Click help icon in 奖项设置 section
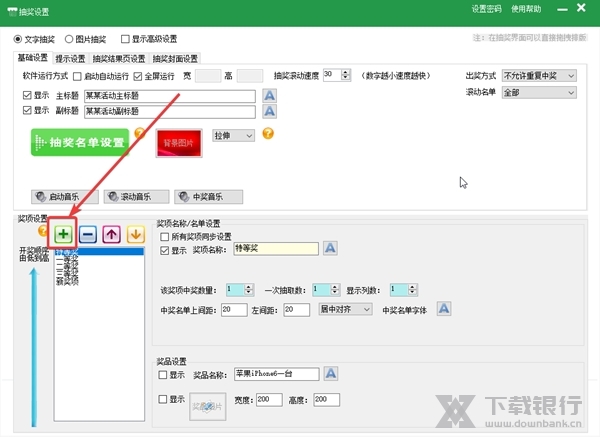Image resolution: width=600 pixels, height=437 pixels. (42, 231)
